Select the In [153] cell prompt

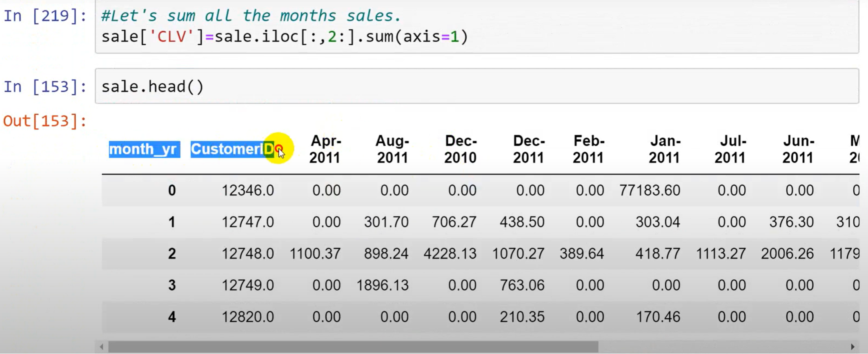45,87
